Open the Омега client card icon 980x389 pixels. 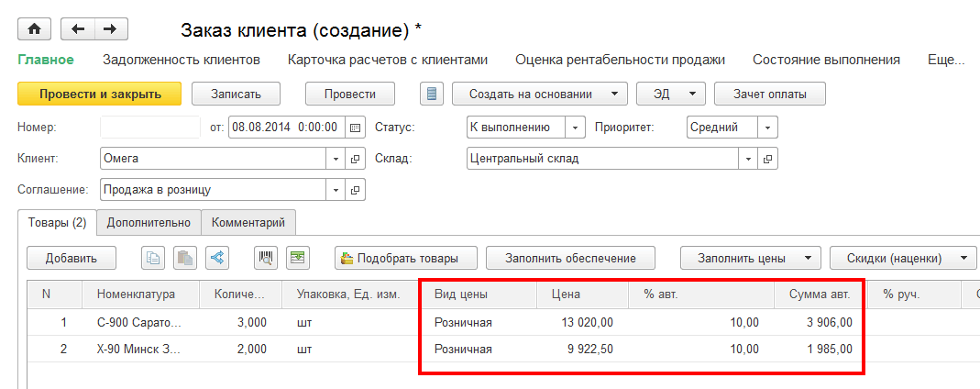pos(356,159)
